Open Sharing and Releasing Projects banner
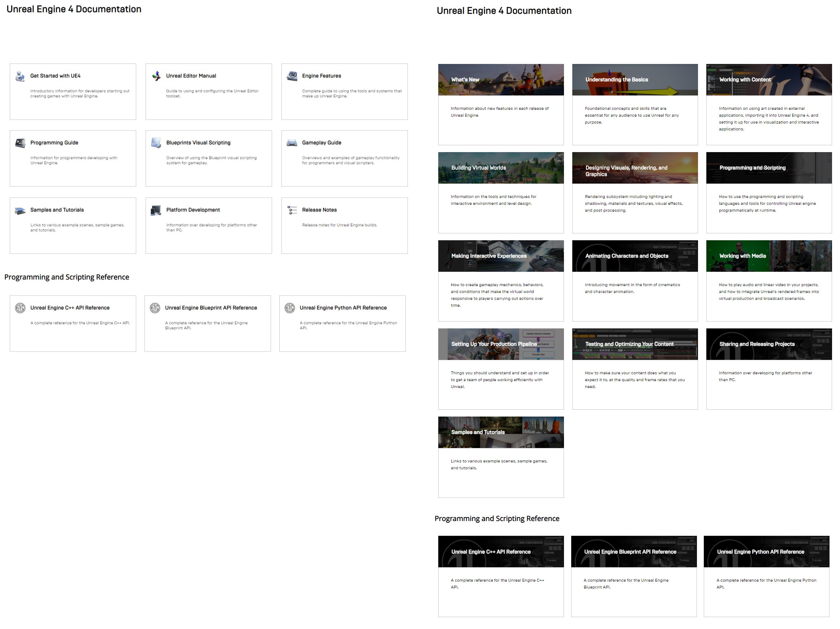Image resolution: width=840 pixels, height=629 pixels. tap(769, 344)
